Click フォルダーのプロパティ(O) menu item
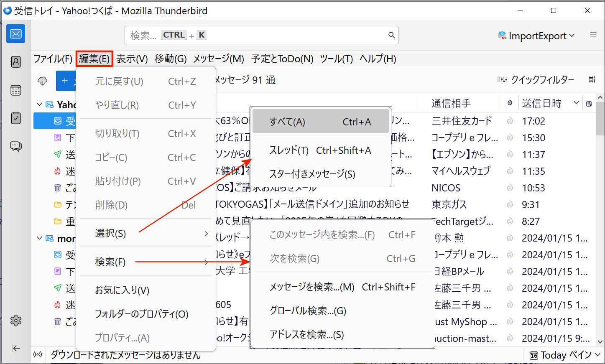The image size is (605, 364). click(141, 314)
